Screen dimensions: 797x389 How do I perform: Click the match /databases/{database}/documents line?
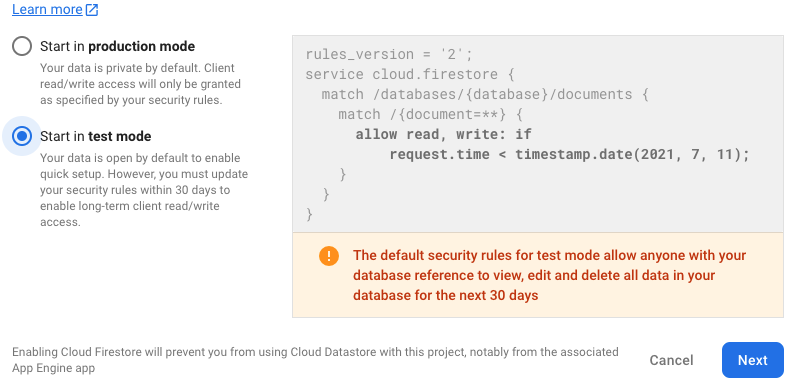pos(485,95)
